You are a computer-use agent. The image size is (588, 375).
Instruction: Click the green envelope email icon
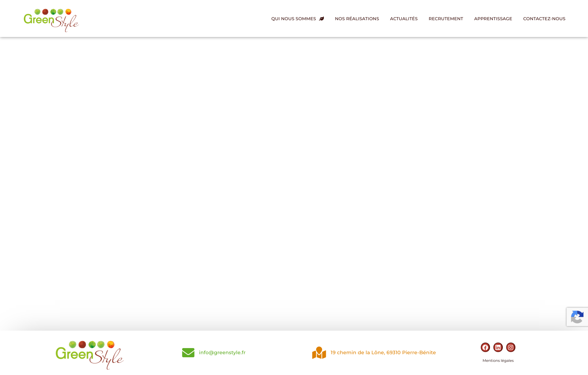click(x=188, y=353)
